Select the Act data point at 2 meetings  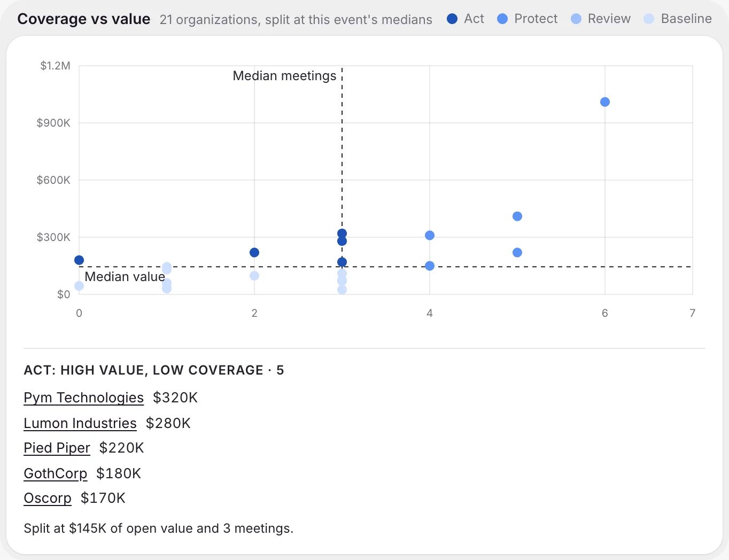(x=254, y=253)
